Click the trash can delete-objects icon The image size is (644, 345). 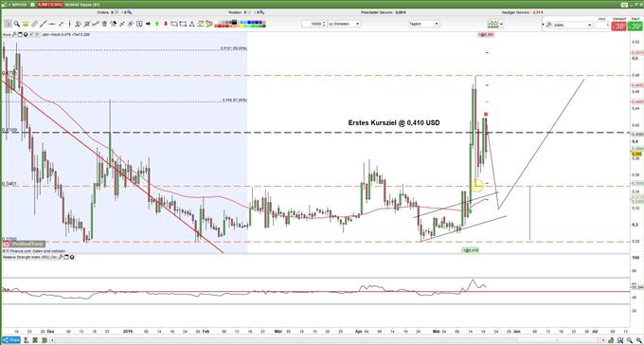[104, 24]
